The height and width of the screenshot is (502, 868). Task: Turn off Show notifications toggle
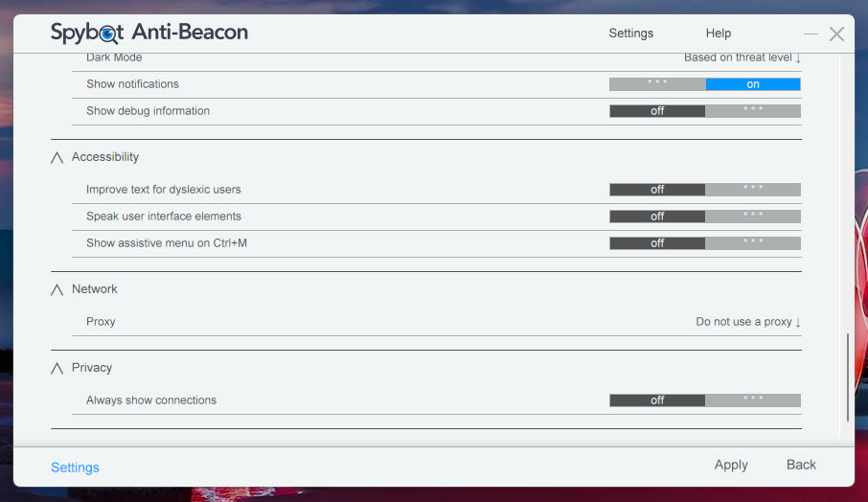click(x=705, y=84)
